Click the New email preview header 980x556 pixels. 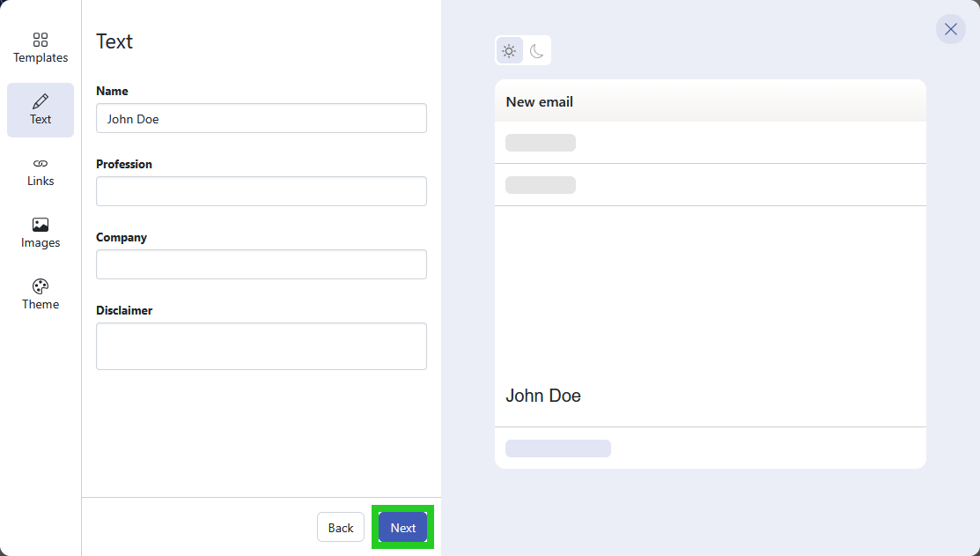539,101
